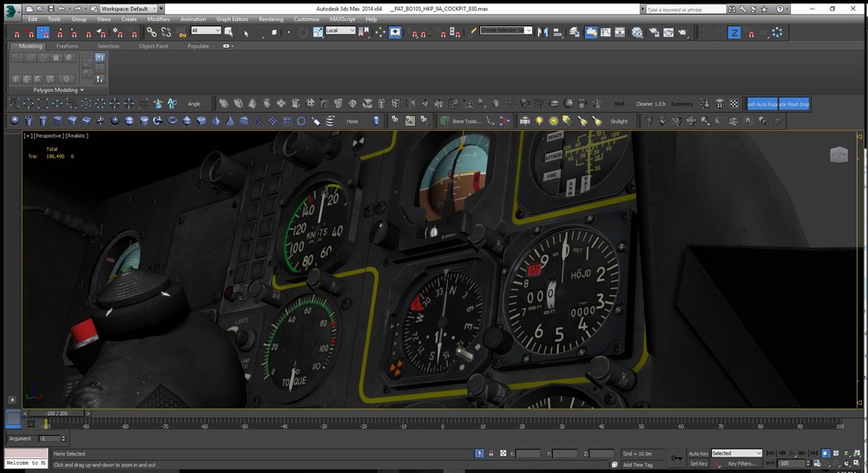Viewport: 868px width, 473px height.
Task: Switch to the Freeform ribbon tab
Action: pos(68,46)
